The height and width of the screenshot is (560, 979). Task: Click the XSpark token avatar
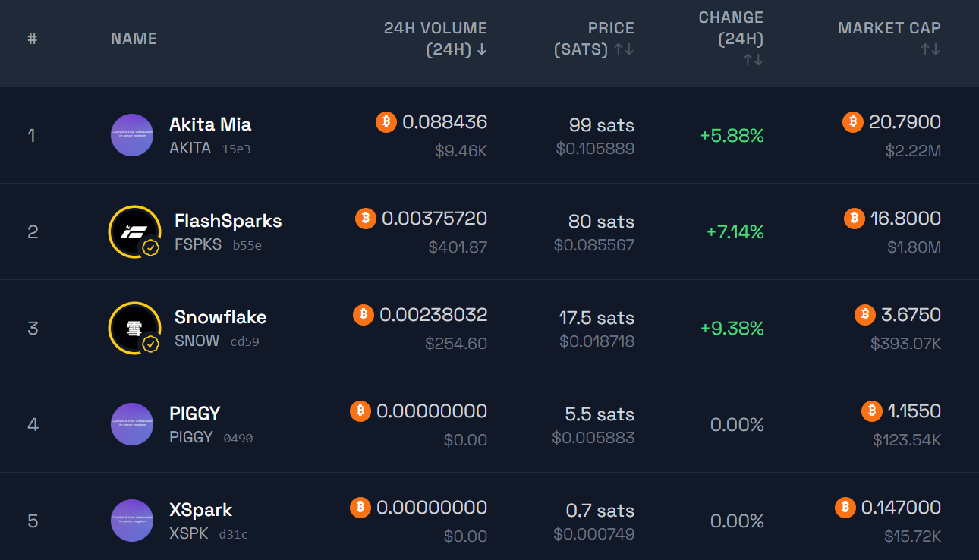point(132,521)
